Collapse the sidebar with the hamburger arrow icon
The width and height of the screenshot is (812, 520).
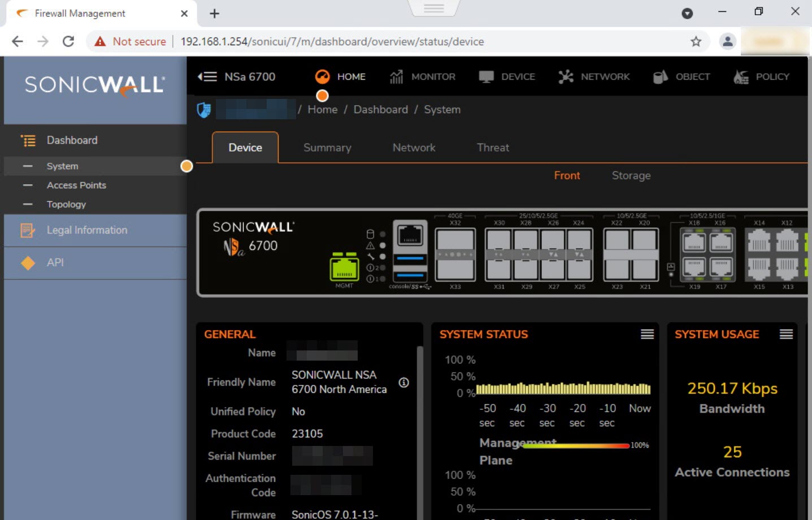[207, 77]
